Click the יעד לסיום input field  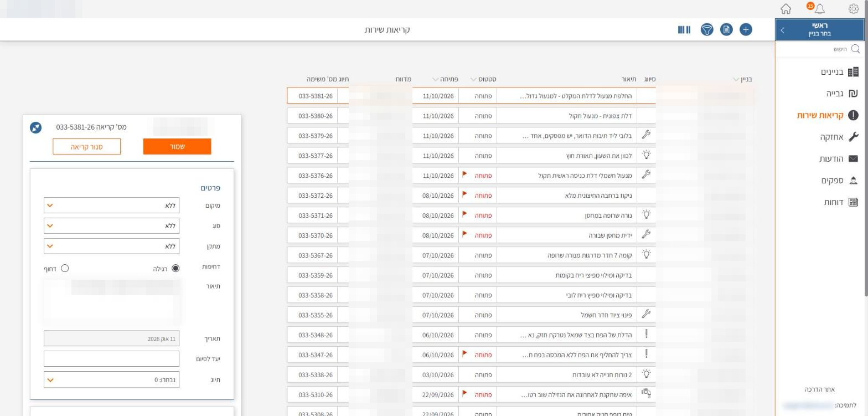(111, 359)
